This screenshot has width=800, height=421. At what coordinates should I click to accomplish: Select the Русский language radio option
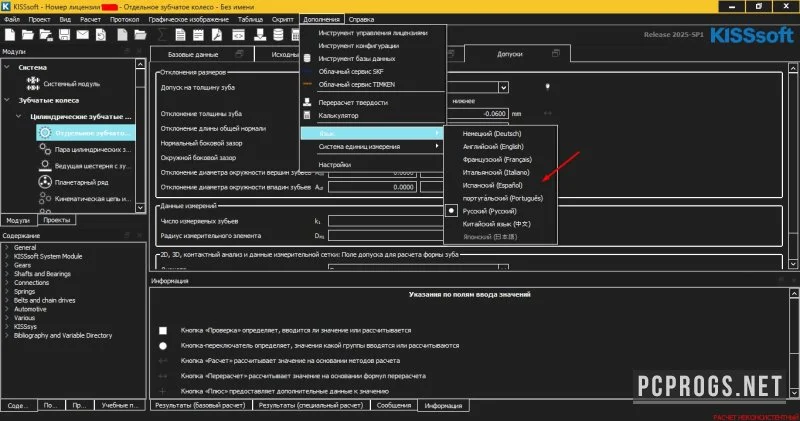451,211
